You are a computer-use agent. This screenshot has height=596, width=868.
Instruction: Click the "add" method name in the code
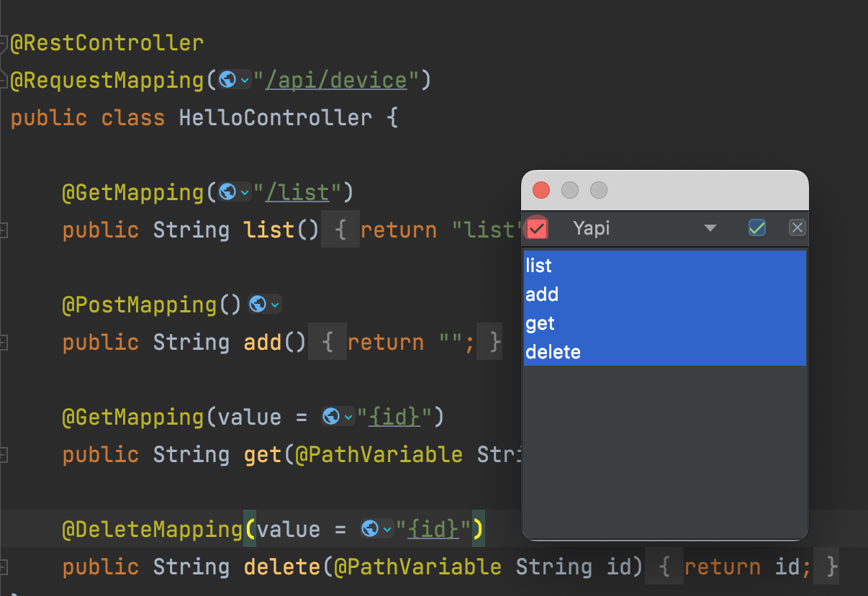(263, 342)
